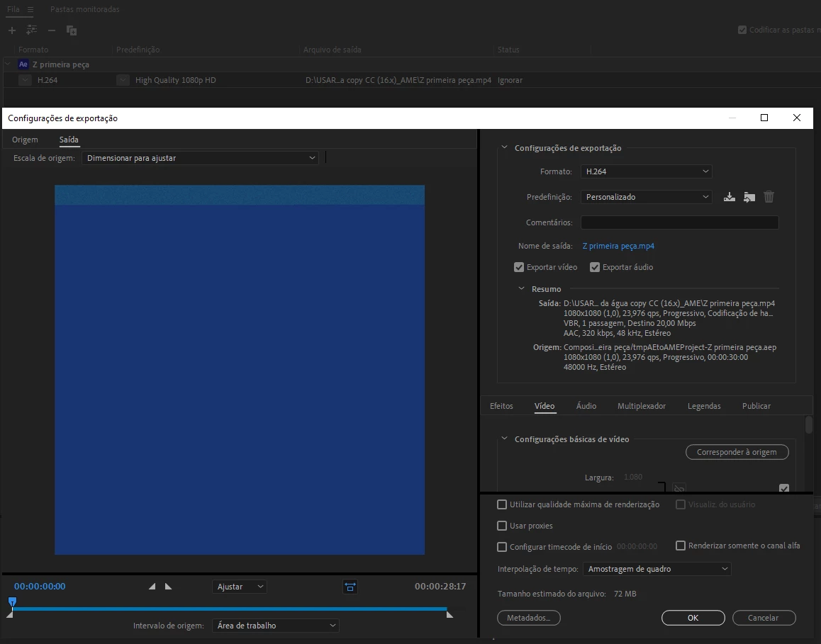Click the out point handle on timeline
The width and height of the screenshot is (821, 644).
tap(449, 615)
